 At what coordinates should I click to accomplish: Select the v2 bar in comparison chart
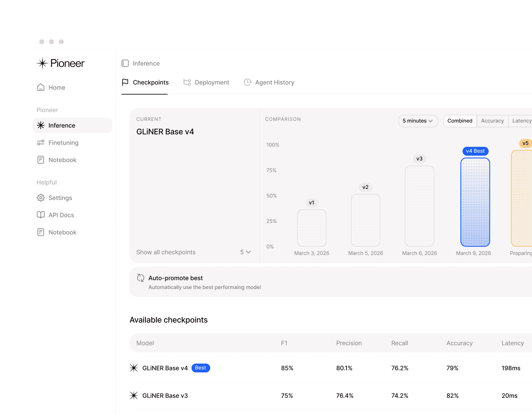pyautogui.click(x=365, y=220)
